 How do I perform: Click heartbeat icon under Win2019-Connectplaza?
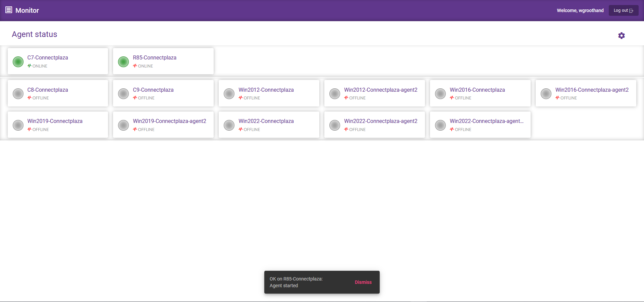30,129
